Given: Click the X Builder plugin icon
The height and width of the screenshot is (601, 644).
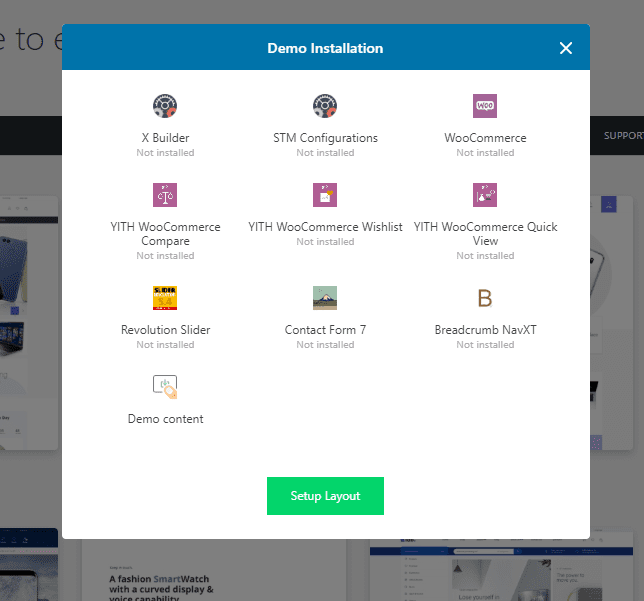Looking at the screenshot, I should pos(165,106).
